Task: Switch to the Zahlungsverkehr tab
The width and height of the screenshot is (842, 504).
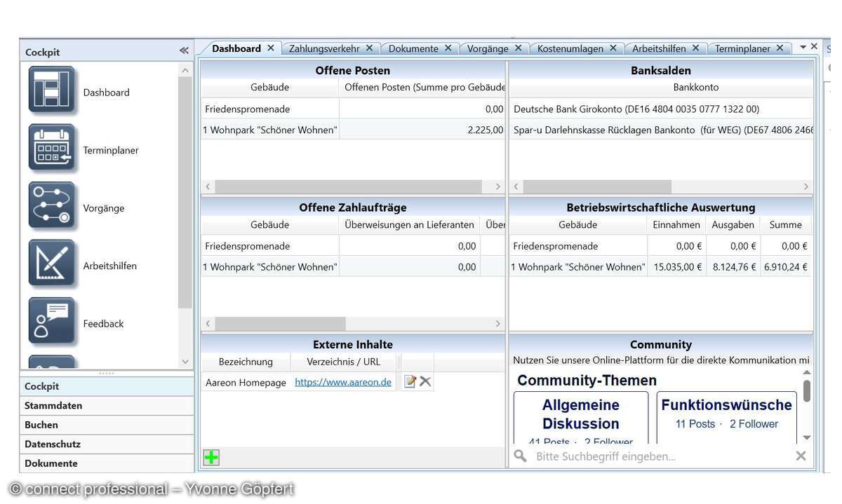Action: click(324, 48)
